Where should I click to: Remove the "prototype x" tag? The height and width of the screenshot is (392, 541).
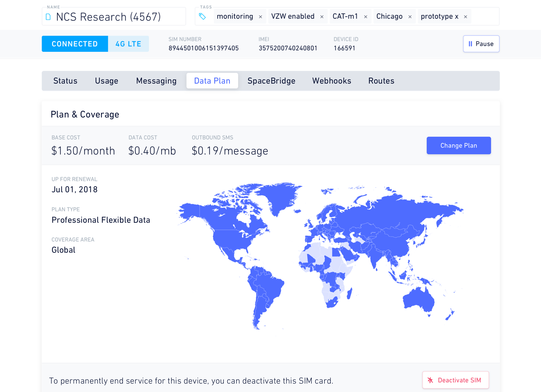[465, 17]
